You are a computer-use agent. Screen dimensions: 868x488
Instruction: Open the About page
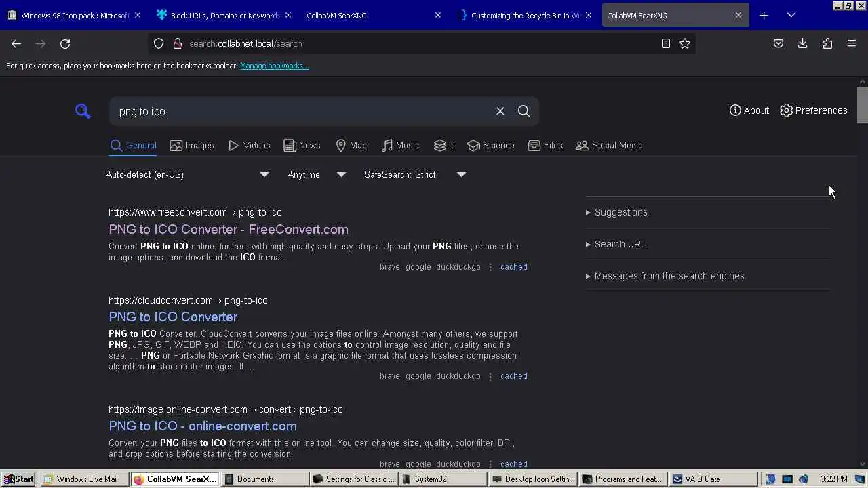[749, 110]
